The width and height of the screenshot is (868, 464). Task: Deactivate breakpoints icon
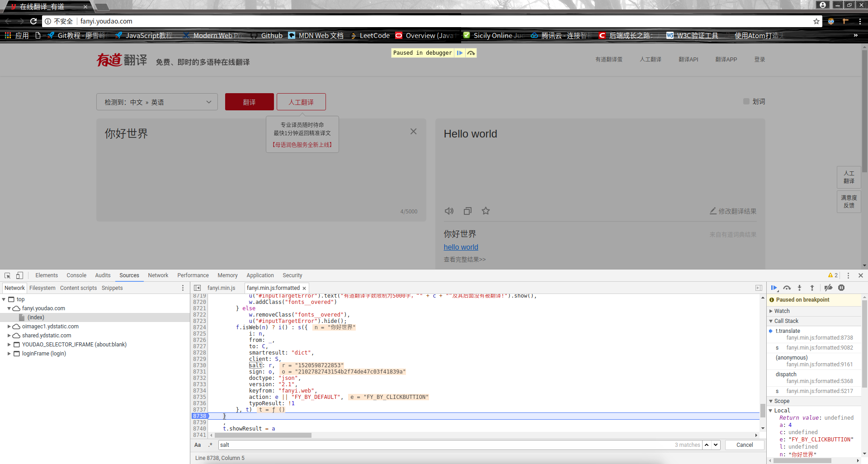828,288
